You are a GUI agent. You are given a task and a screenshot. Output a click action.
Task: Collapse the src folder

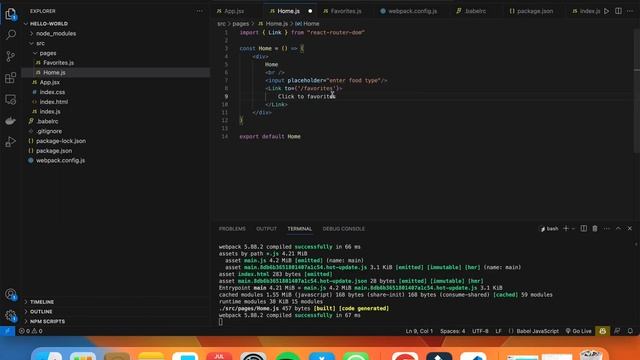116,43
